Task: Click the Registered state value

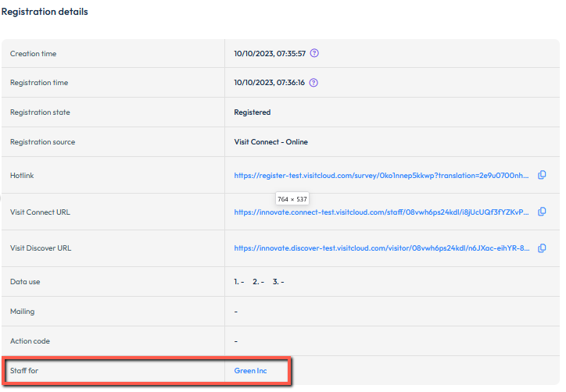Action: click(x=252, y=112)
